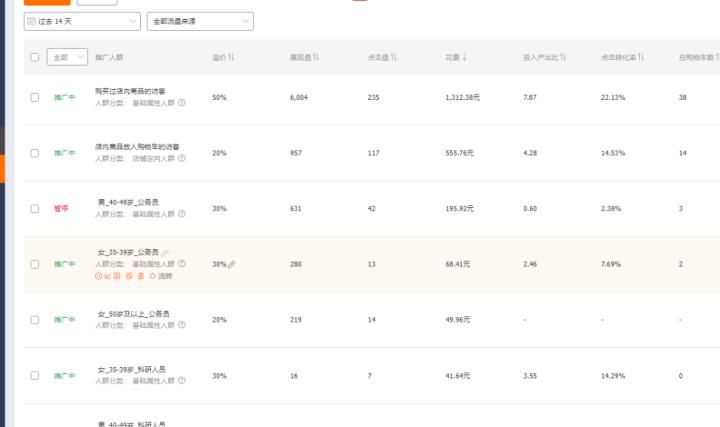Click help icon in 男_40-49岁_公务员 row
This screenshot has height=427, width=720.
pos(182,214)
